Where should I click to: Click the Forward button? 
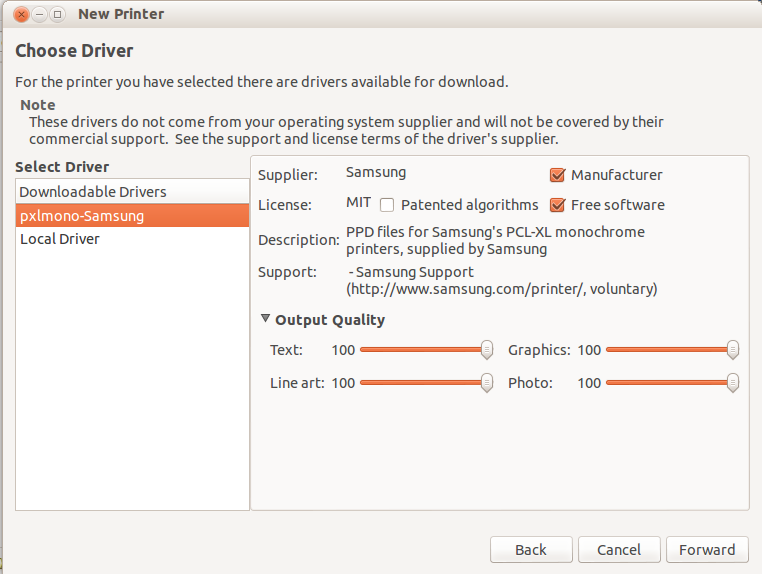[x=707, y=549]
